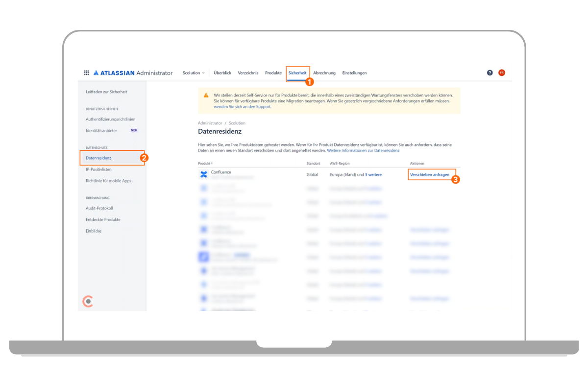Image resolution: width=588 pixels, height=387 pixels.
Task: Click the orange C logo in sidebar
Action: pyautogui.click(x=88, y=302)
